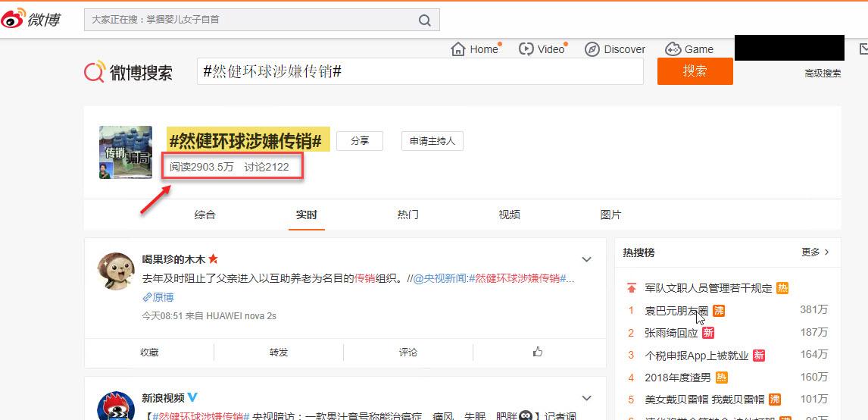Switch to the 视频 tab

pyautogui.click(x=509, y=215)
